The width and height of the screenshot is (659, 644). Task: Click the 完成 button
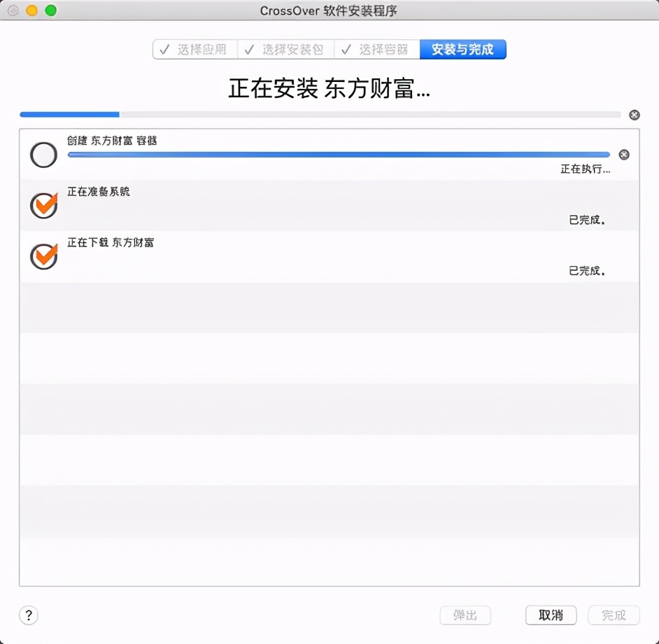[614, 615]
